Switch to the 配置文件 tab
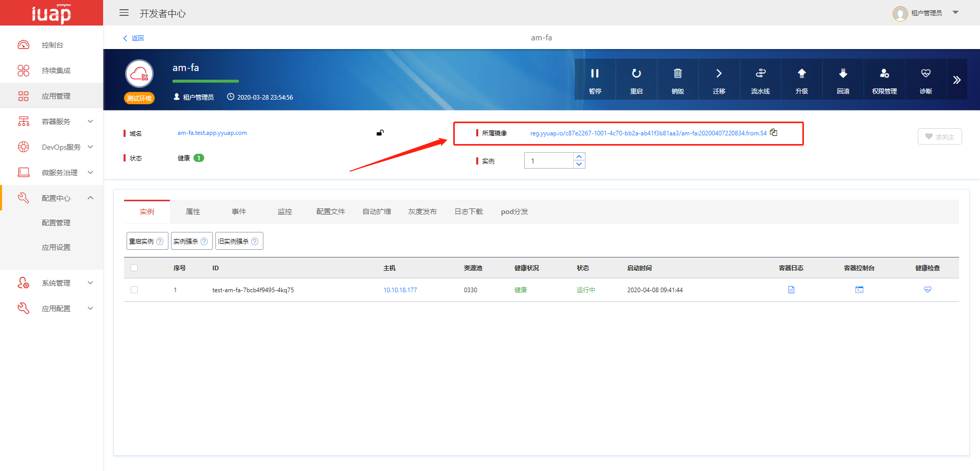This screenshot has height=471, width=980. pos(331,211)
